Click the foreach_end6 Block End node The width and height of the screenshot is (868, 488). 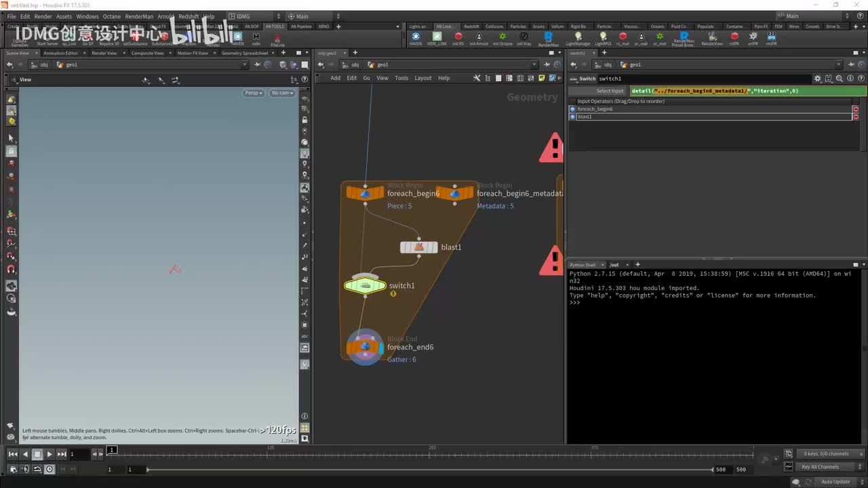pos(366,347)
